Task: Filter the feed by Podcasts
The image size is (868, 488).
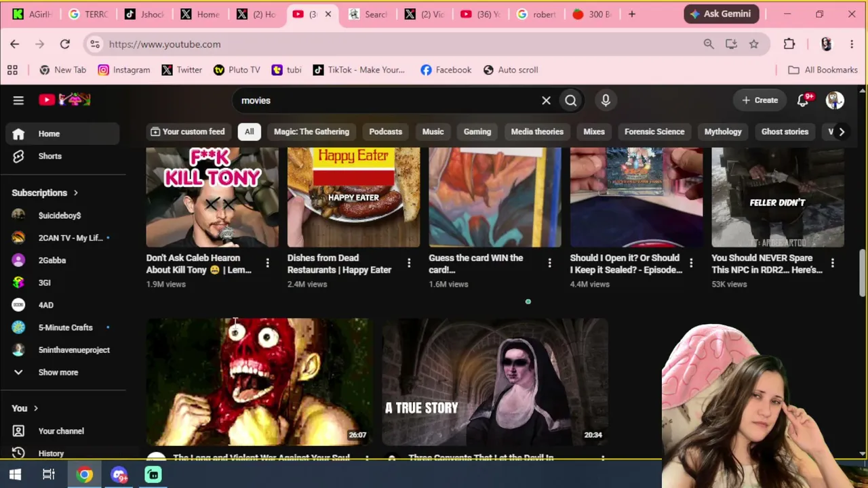Action: 385,132
